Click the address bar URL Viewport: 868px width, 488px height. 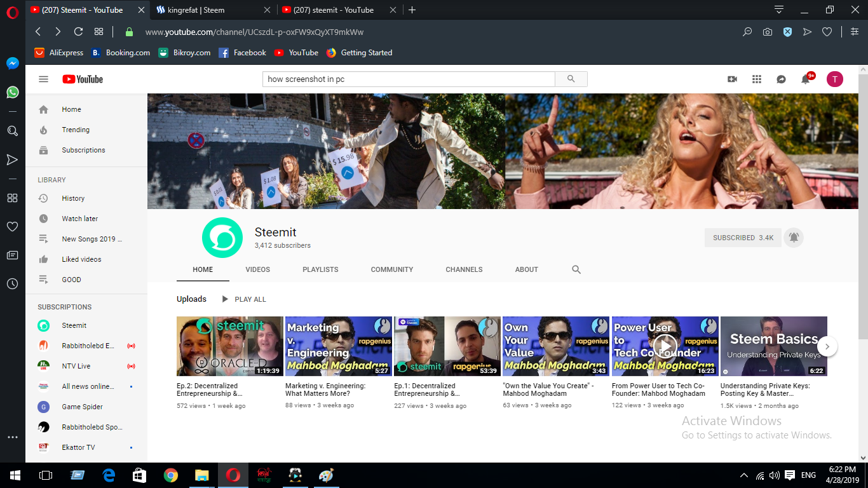pos(254,32)
